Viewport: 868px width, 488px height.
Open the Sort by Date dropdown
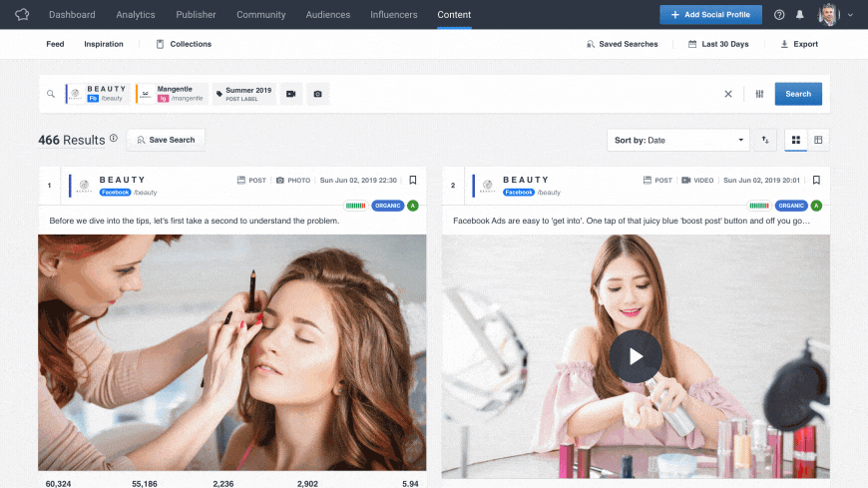pos(678,140)
